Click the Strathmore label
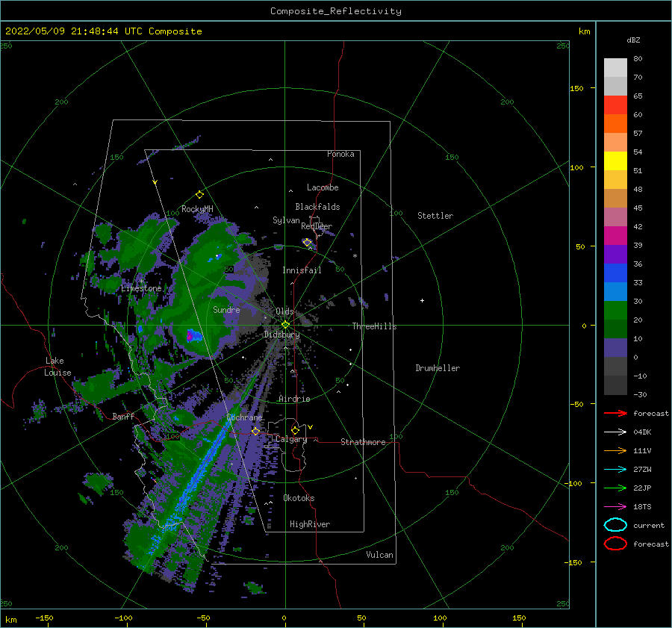The height and width of the screenshot is (628, 672). coord(363,442)
